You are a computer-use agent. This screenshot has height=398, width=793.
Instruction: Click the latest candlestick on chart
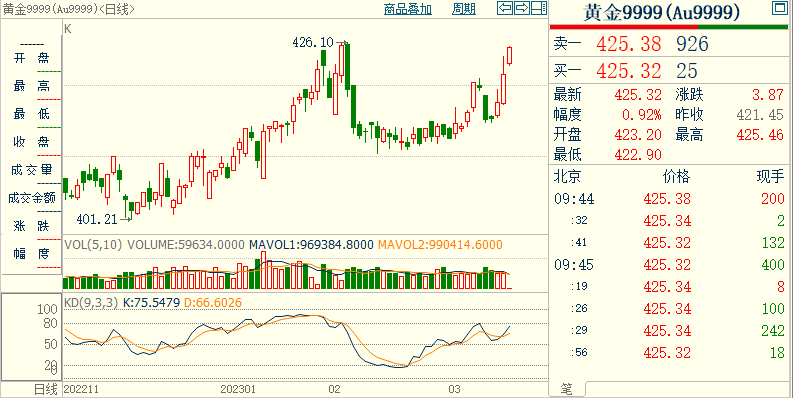[x=510, y=56]
